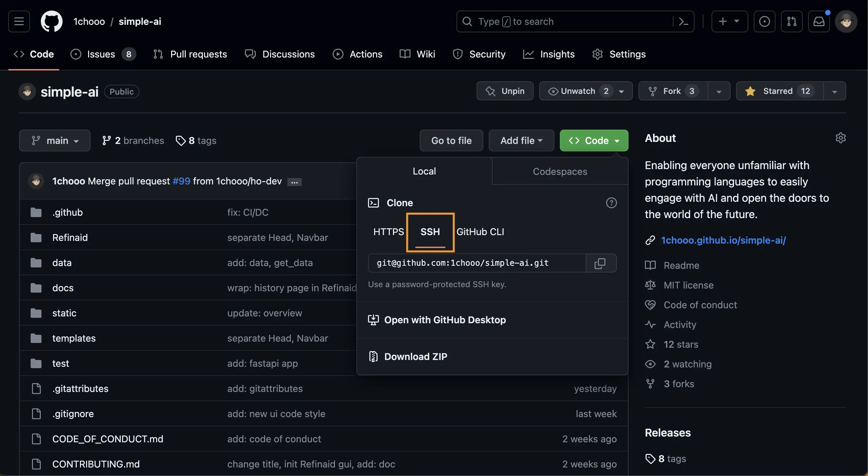Viewport: 868px width, 476px height.
Task: Switch to the Codespaces tab
Action: [x=560, y=171]
